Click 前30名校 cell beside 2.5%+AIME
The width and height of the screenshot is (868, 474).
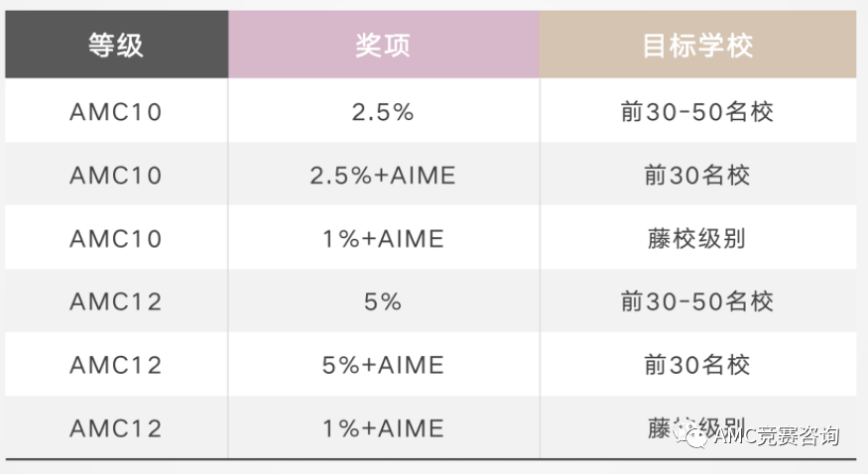(697, 176)
